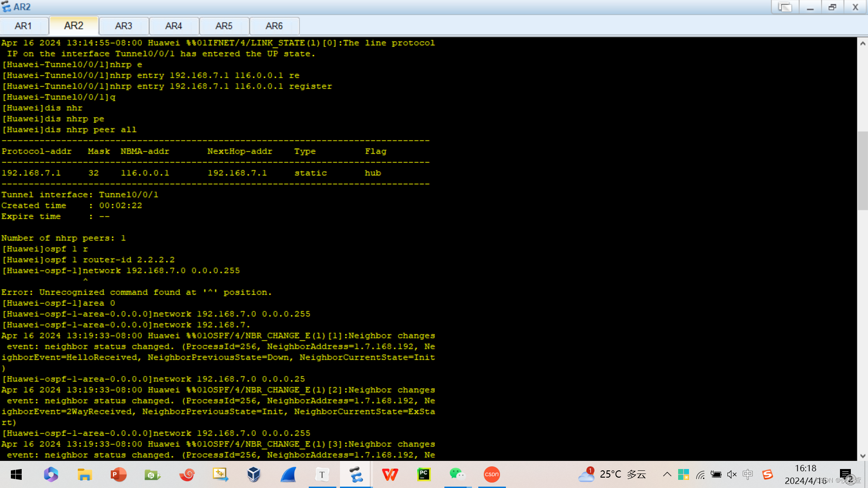Open the AR5 tab
Image resolution: width=868 pixels, height=488 pixels.
point(224,26)
